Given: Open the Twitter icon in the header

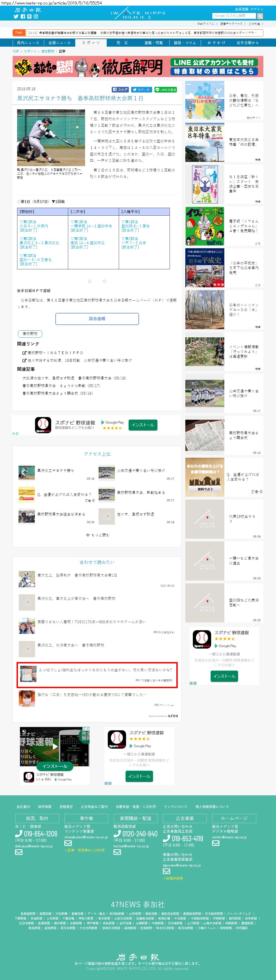Looking at the screenshot, I should coord(16,16).
